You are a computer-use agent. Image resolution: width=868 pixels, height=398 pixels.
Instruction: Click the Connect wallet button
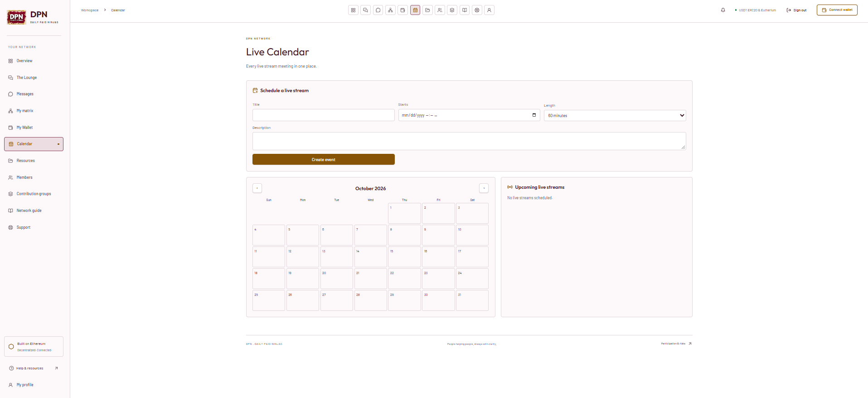837,10
